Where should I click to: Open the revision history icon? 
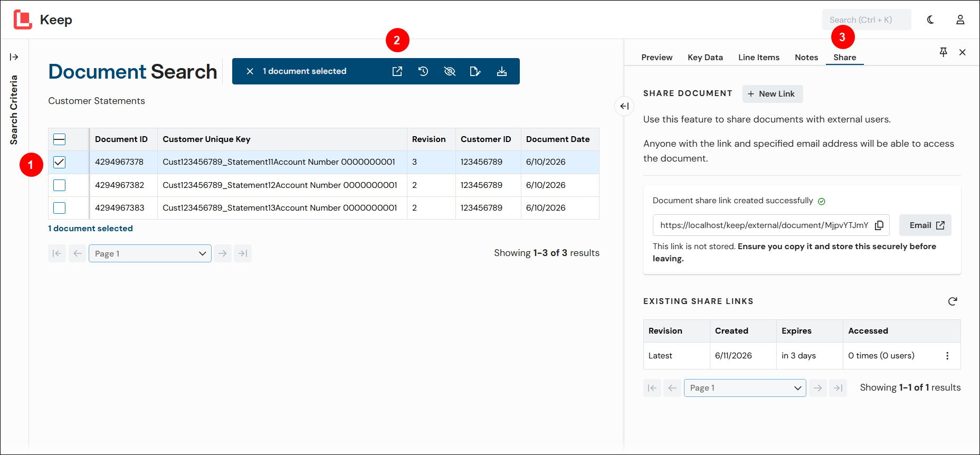pyautogui.click(x=423, y=71)
